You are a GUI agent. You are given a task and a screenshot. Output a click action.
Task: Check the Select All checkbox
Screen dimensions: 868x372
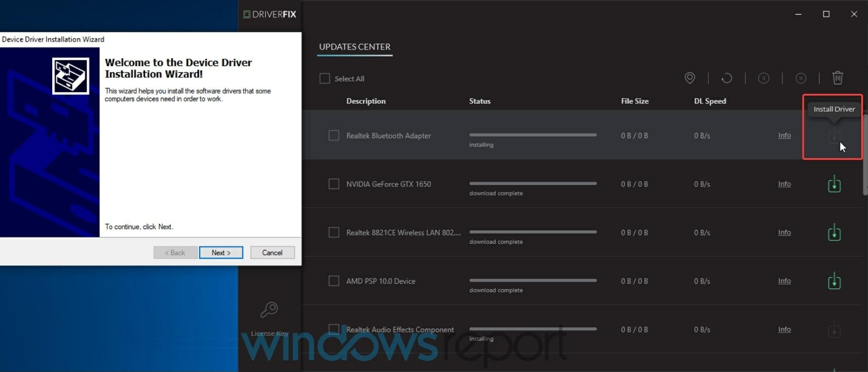325,78
